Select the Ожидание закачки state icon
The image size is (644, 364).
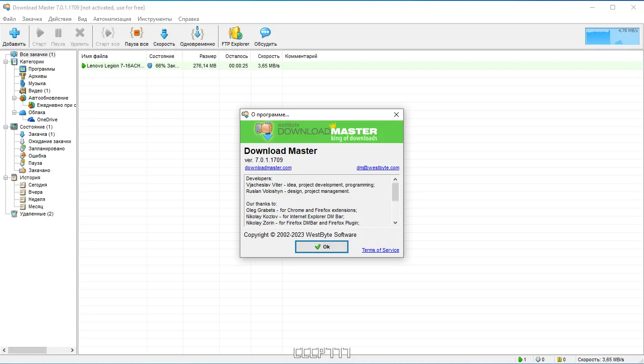click(x=23, y=141)
